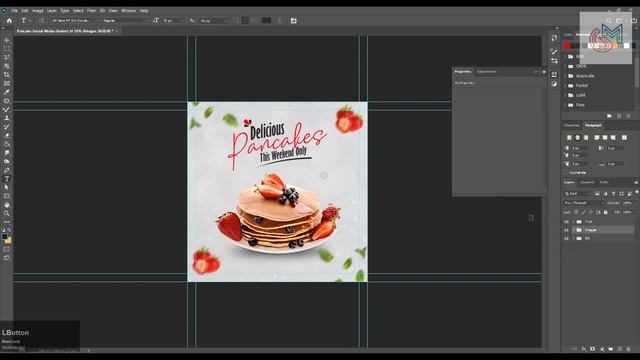Image resolution: width=640 pixels, height=360 pixels.
Task: Select the Hand tool
Action: 7,205
